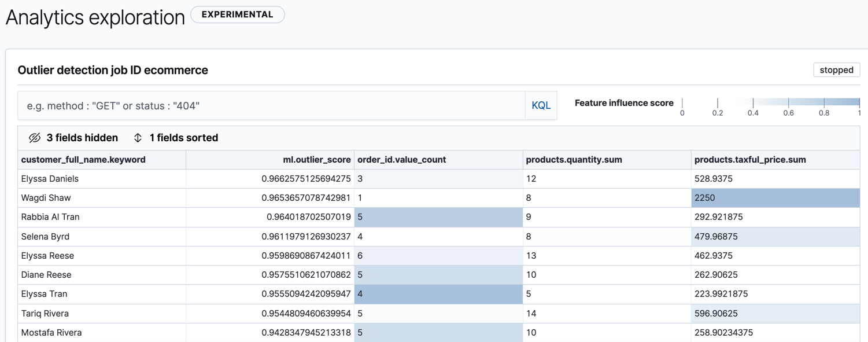The height and width of the screenshot is (342, 868).
Task: Click Rabbia Al Tran's order count cell
Action: pos(438,217)
